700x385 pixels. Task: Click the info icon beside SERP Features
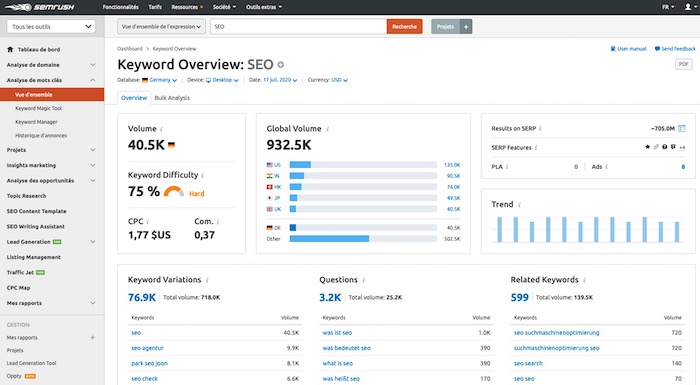tap(536, 148)
